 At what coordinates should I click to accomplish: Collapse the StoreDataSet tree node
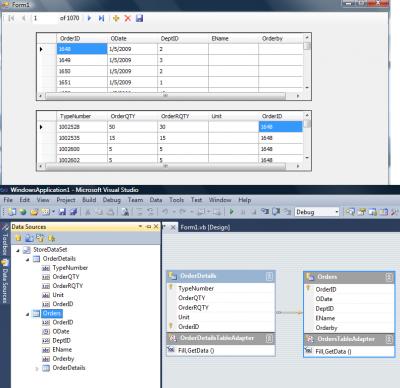18,250
